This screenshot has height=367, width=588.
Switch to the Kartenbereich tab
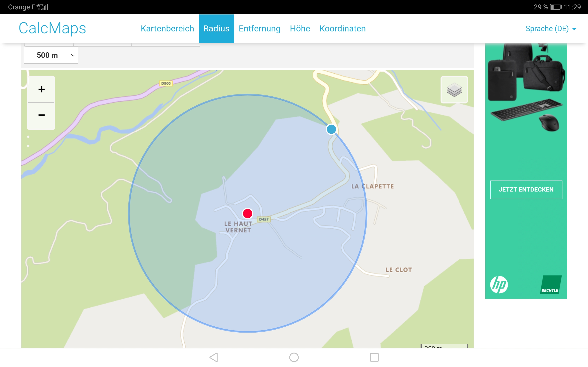(167, 29)
